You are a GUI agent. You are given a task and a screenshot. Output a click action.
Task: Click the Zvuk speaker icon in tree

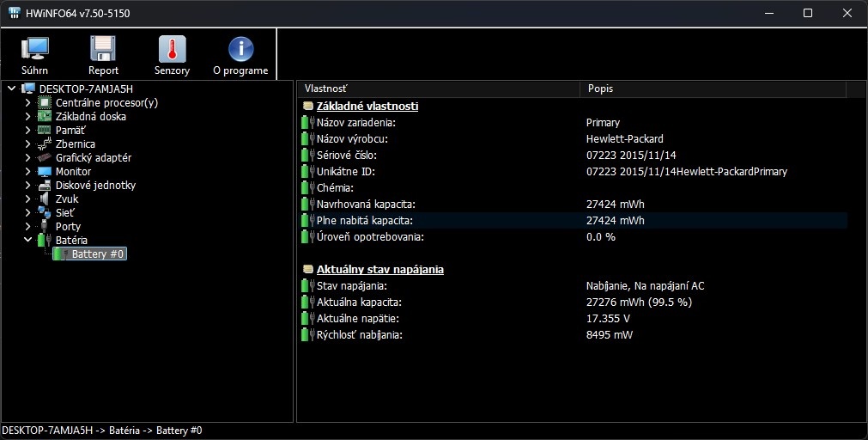point(45,199)
